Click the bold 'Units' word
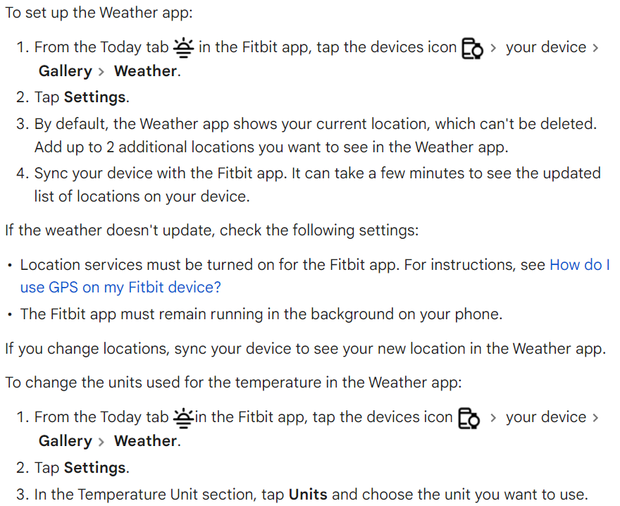The image size is (620, 506). [x=308, y=494]
